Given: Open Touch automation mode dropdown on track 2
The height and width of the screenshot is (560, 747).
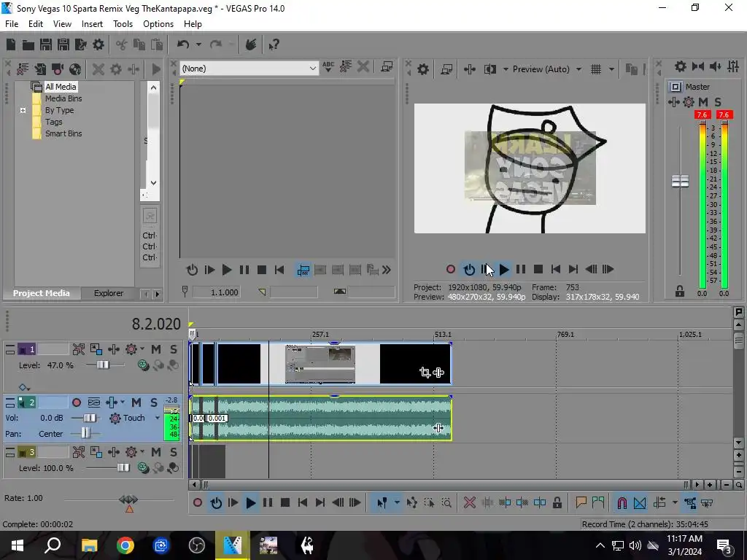Looking at the screenshot, I should (x=158, y=418).
